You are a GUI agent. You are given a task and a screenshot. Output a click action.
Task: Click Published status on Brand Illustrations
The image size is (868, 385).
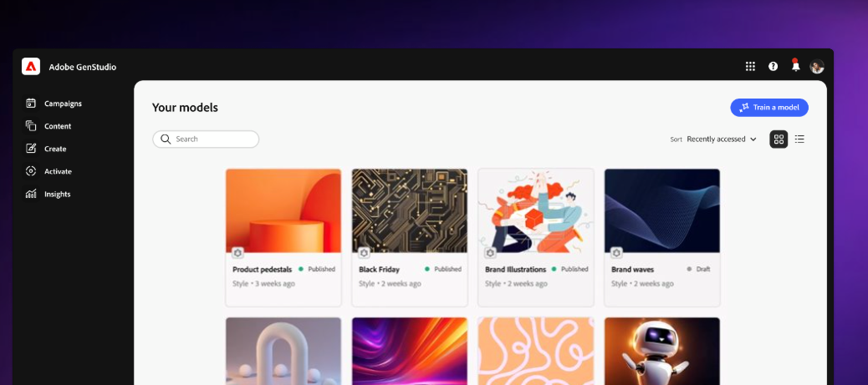pos(570,269)
